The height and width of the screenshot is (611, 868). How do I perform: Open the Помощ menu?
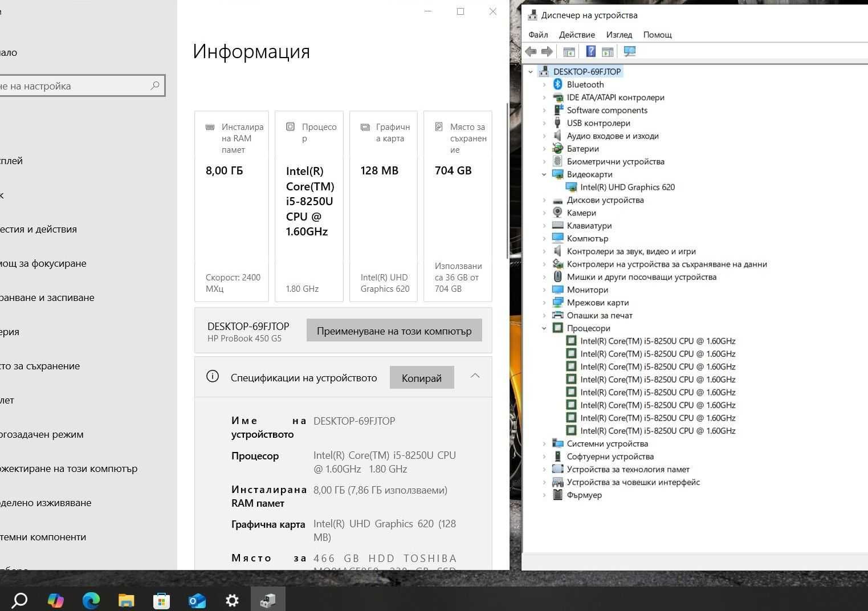(657, 35)
